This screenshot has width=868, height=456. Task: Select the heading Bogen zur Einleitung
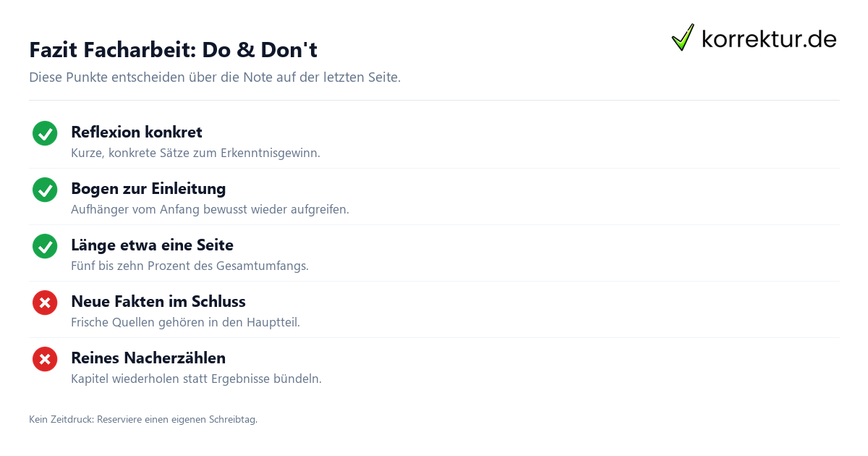148,189
